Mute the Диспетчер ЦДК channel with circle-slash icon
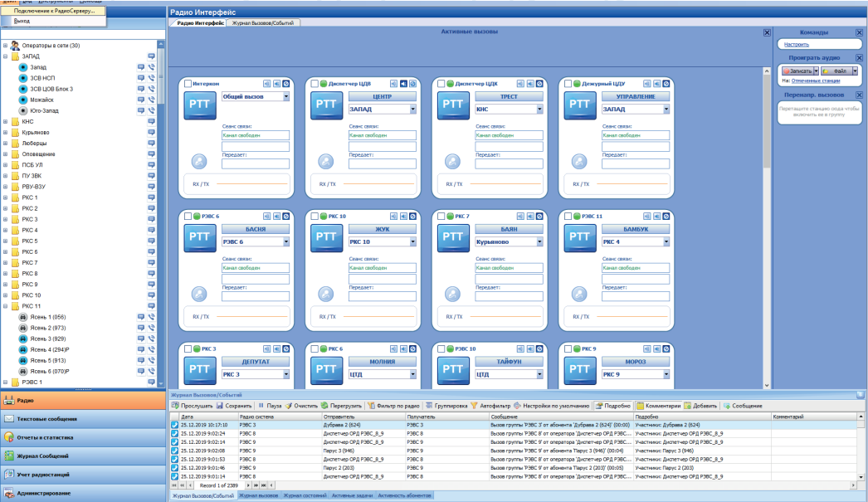 [x=539, y=84]
